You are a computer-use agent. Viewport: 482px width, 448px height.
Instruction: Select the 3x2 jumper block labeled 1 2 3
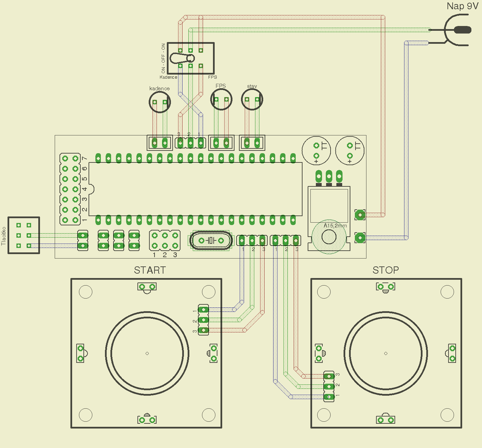pyautogui.click(x=165, y=240)
